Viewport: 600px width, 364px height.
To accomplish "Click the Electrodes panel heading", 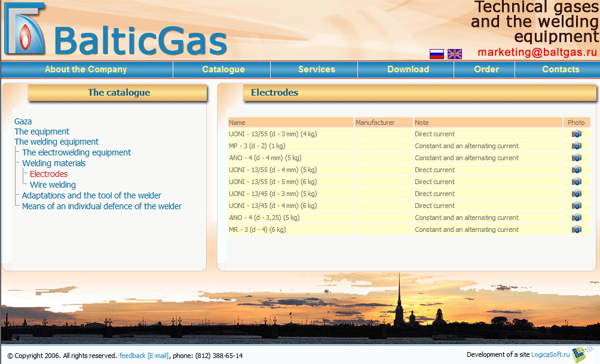I will point(274,92).
